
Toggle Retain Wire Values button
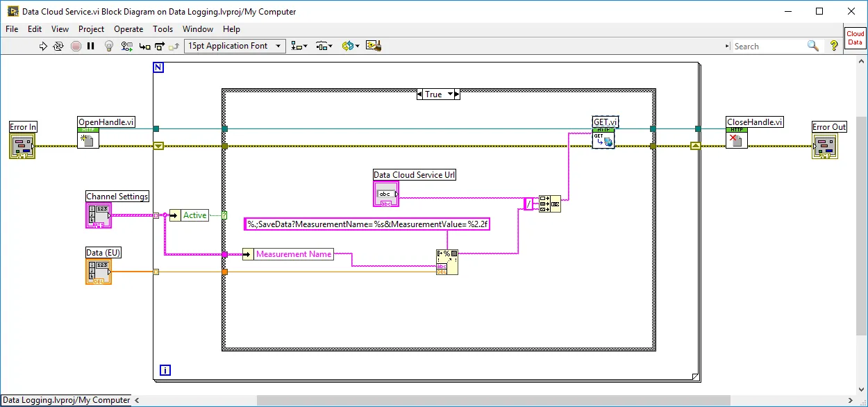(126, 46)
